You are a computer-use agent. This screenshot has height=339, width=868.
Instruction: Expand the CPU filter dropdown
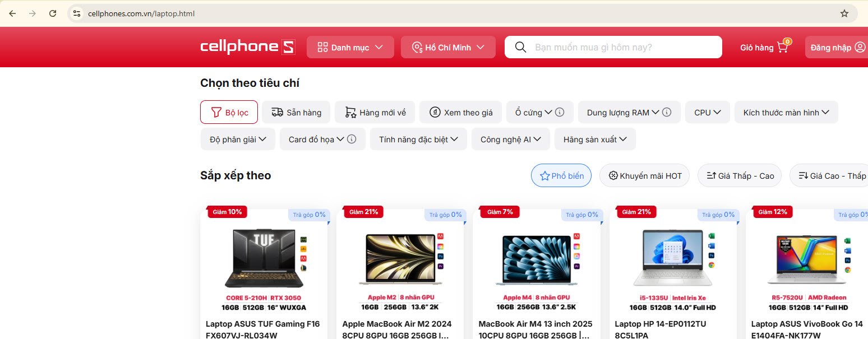(x=707, y=112)
